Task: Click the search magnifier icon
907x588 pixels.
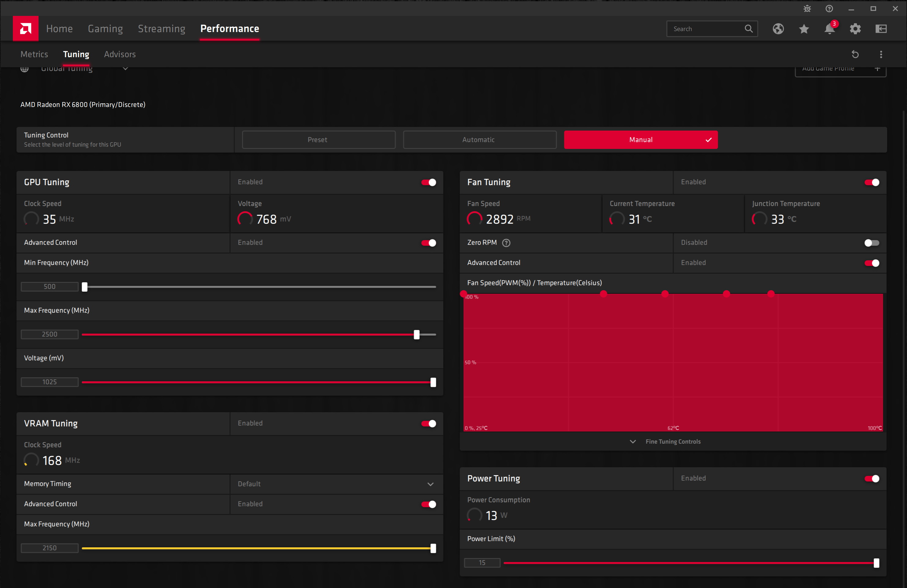Action: (x=749, y=28)
